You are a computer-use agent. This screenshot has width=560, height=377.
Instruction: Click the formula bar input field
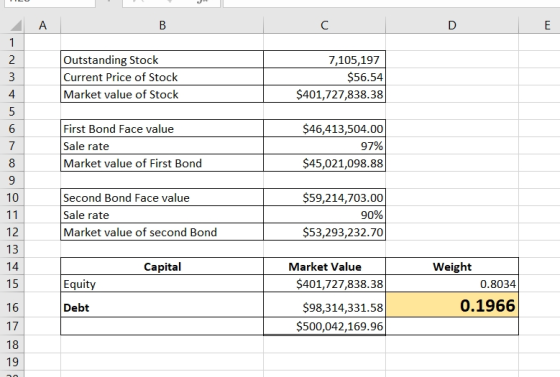coord(391,3)
